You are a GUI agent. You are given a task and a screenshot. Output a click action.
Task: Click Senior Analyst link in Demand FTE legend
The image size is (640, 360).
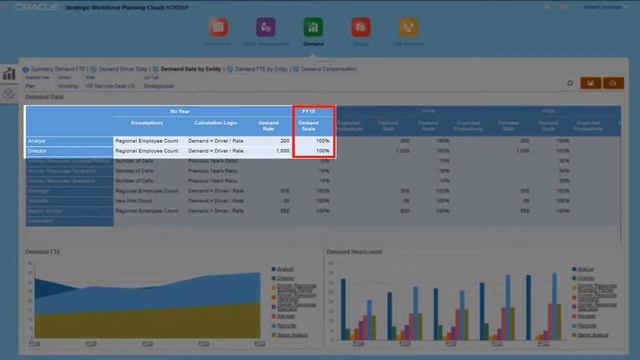point(293,335)
